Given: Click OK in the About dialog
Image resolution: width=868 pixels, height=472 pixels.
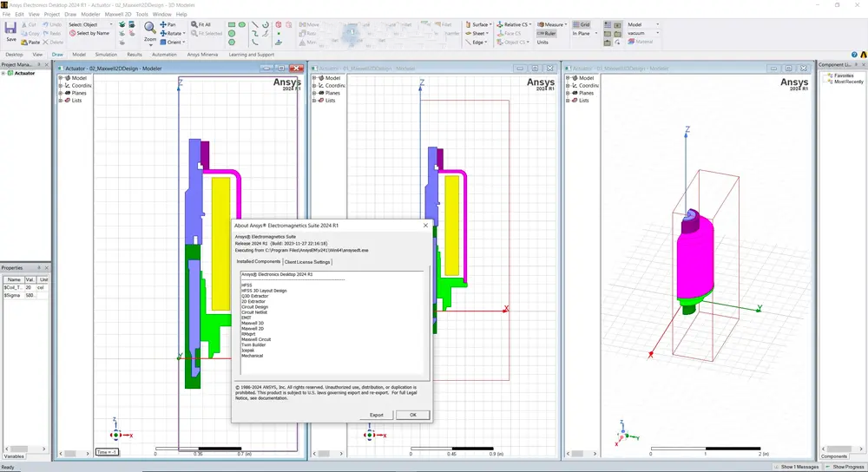Looking at the screenshot, I should click(412, 415).
